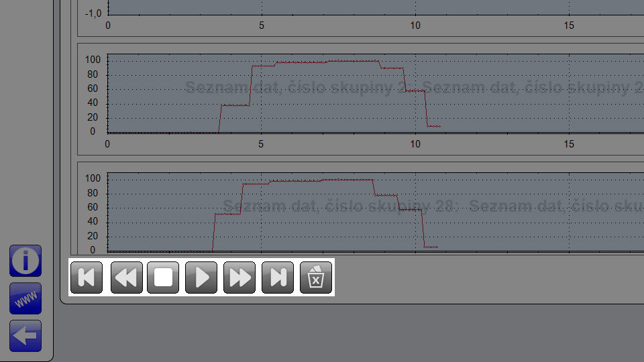Click y-axis value 100 on bottom graph
This screenshot has width=644, height=362.
(93, 178)
